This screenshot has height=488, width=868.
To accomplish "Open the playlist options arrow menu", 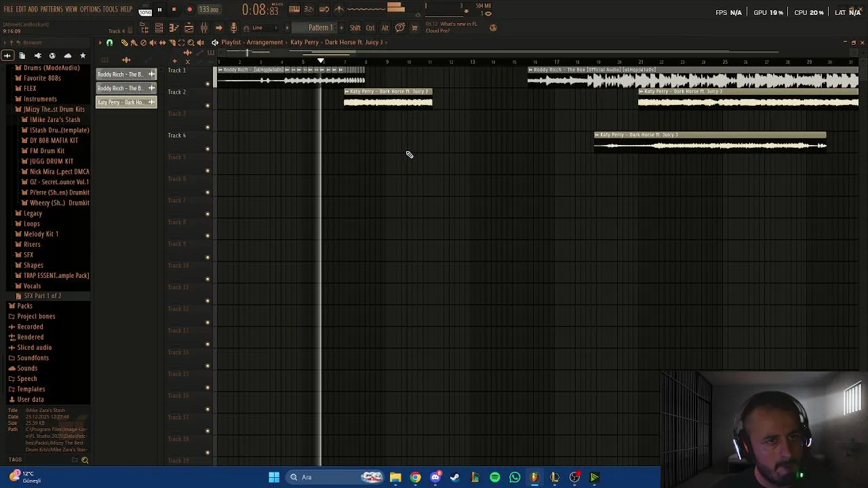I will 100,42.
